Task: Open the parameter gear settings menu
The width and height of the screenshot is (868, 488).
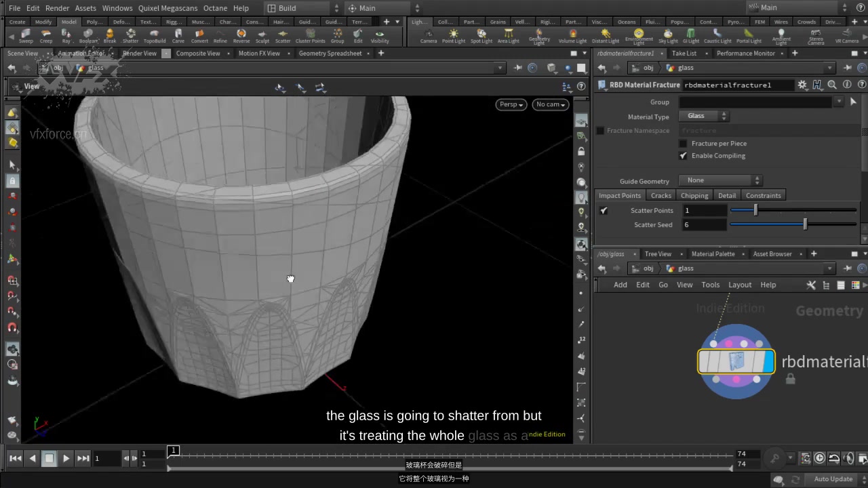Action: pos(802,85)
